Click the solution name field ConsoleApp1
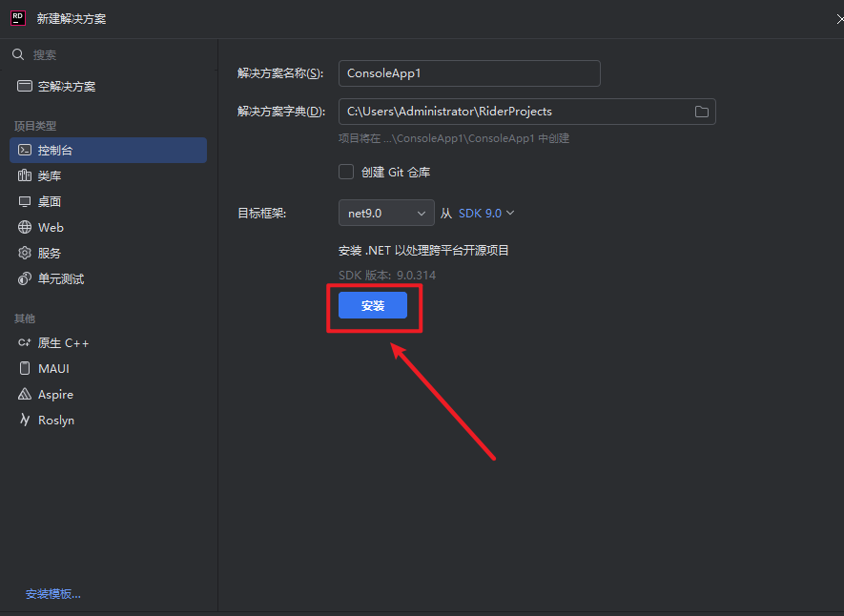The image size is (844, 616). (x=469, y=73)
